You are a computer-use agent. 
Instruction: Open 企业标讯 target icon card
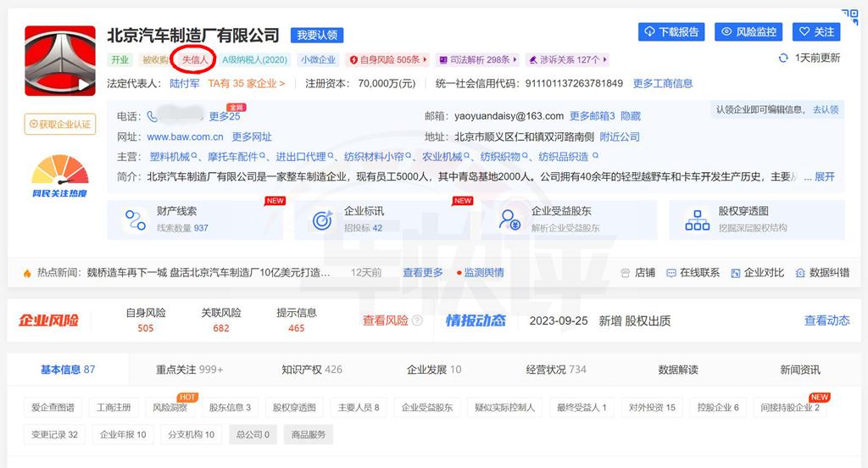pyautogui.click(x=322, y=220)
